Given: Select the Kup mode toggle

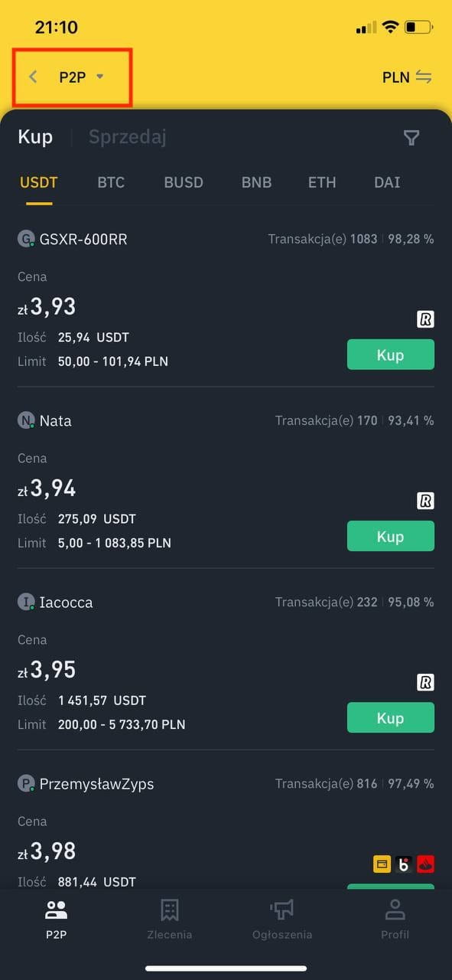Looking at the screenshot, I should pyautogui.click(x=35, y=137).
